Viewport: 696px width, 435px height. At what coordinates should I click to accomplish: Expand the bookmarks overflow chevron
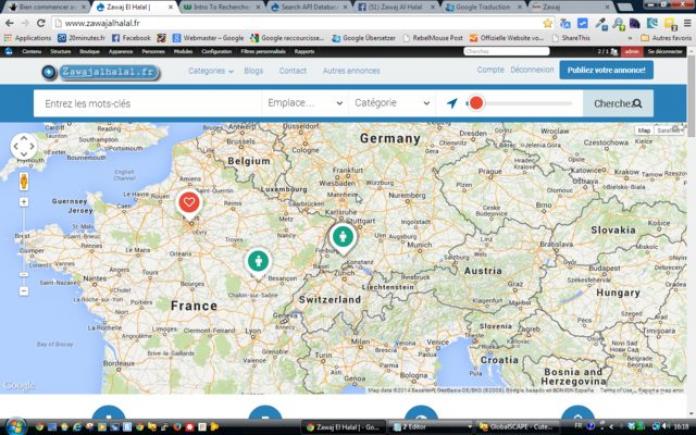[629, 38]
